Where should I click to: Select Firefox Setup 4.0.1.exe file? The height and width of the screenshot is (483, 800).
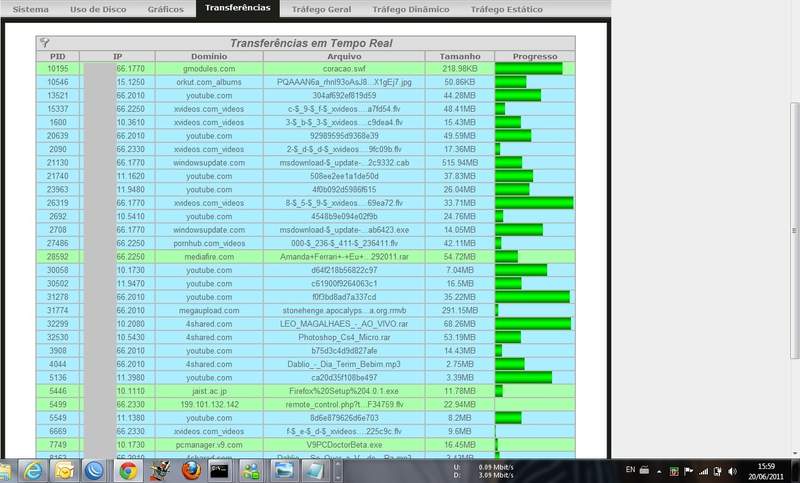[x=344, y=391]
